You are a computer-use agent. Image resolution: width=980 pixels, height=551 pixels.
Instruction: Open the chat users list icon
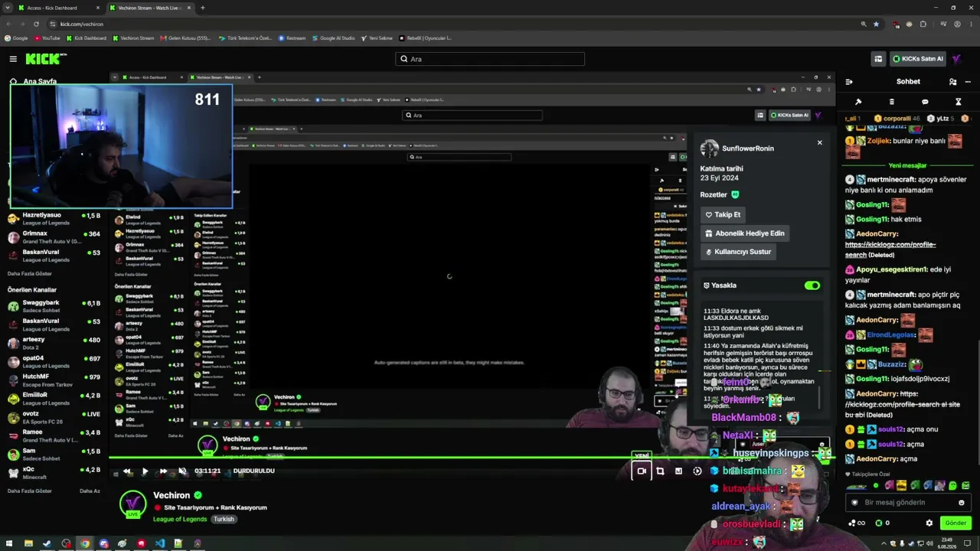[x=952, y=82]
